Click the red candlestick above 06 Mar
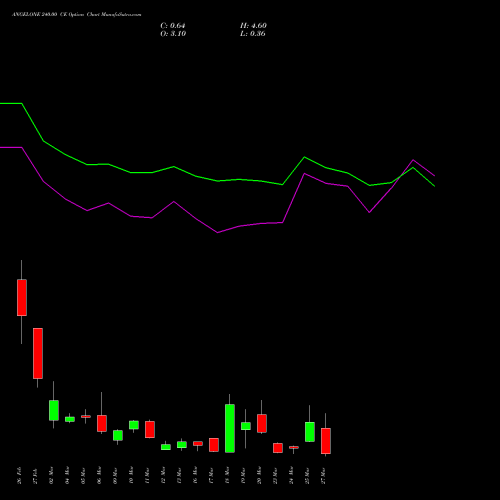Image resolution: width=500 pixels, height=500 pixels. click(x=102, y=423)
